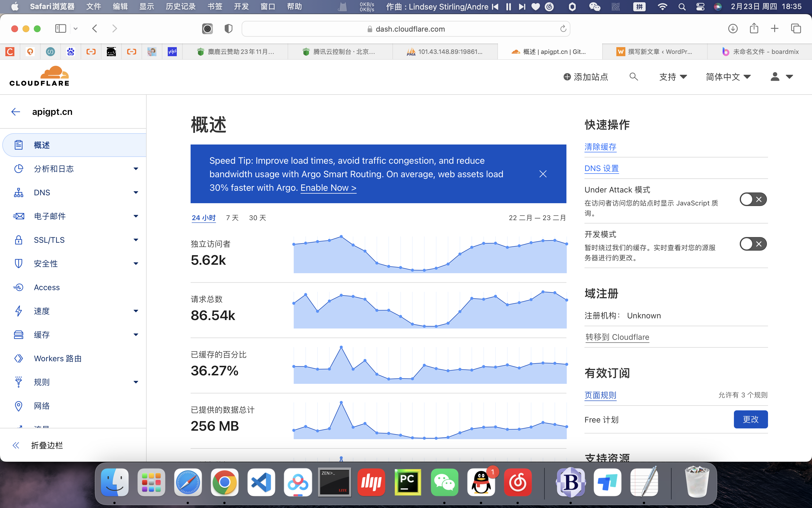Click 添加站点 to add a site
This screenshot has height=508, width=812.
click(586, 77)
